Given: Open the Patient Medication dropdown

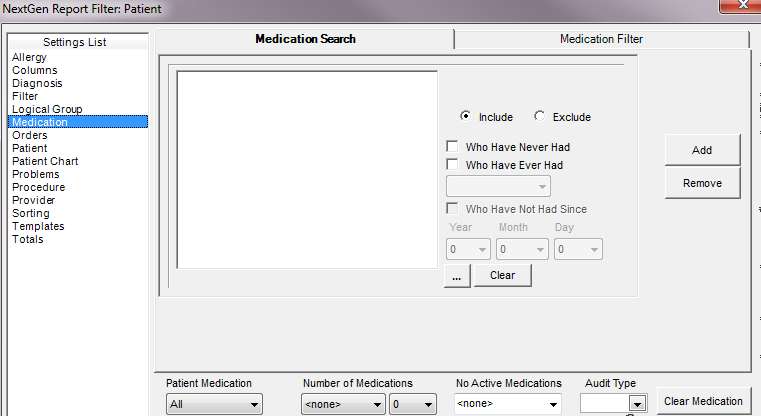Looking at the screenshot, I should click(x=214, y=404).
